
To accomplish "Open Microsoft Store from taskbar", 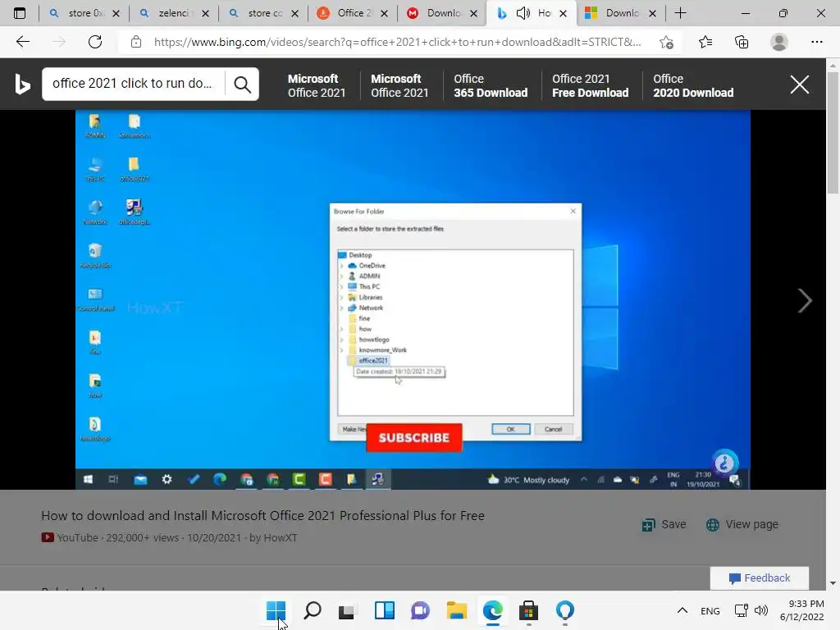I will point(529,610).
